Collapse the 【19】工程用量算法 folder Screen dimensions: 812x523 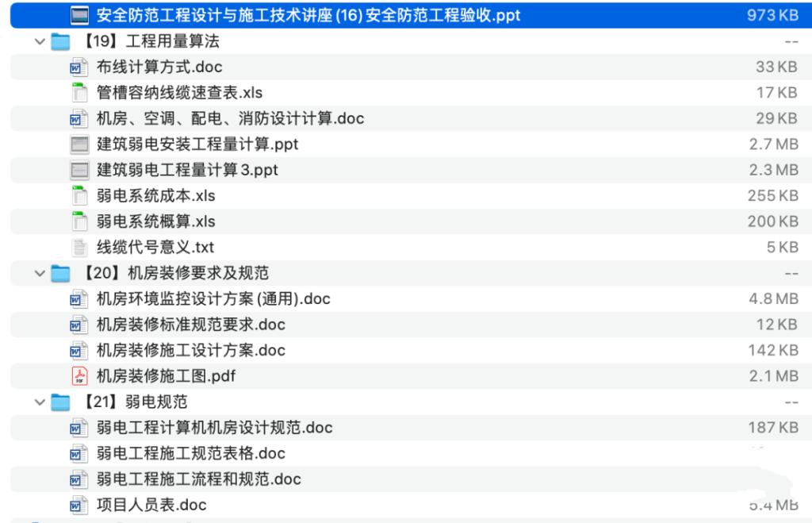click(x=39, y=40)
